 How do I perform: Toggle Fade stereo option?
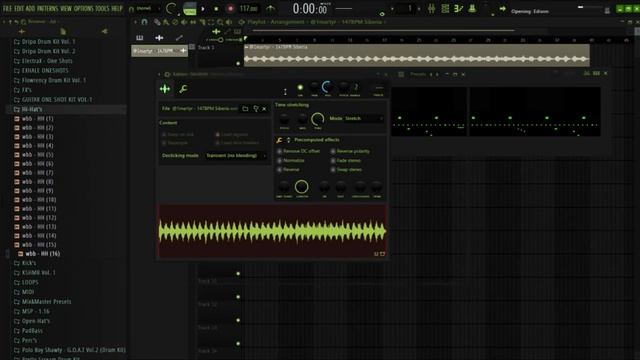[x=346, y=160]
